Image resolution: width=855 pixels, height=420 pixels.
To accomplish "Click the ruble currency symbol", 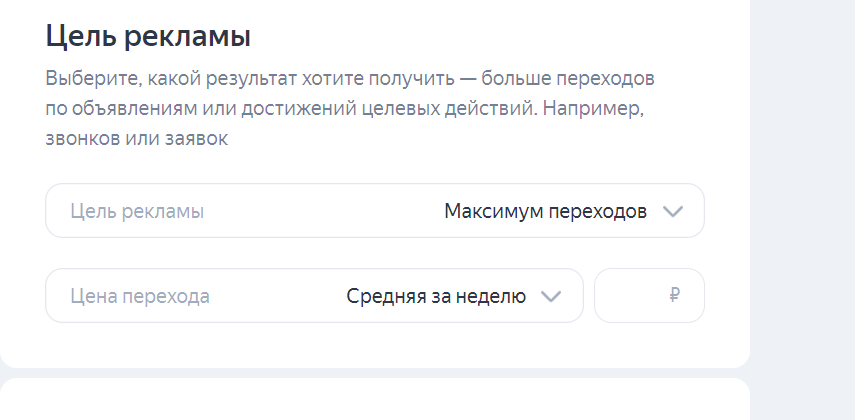I will [675, 296].
